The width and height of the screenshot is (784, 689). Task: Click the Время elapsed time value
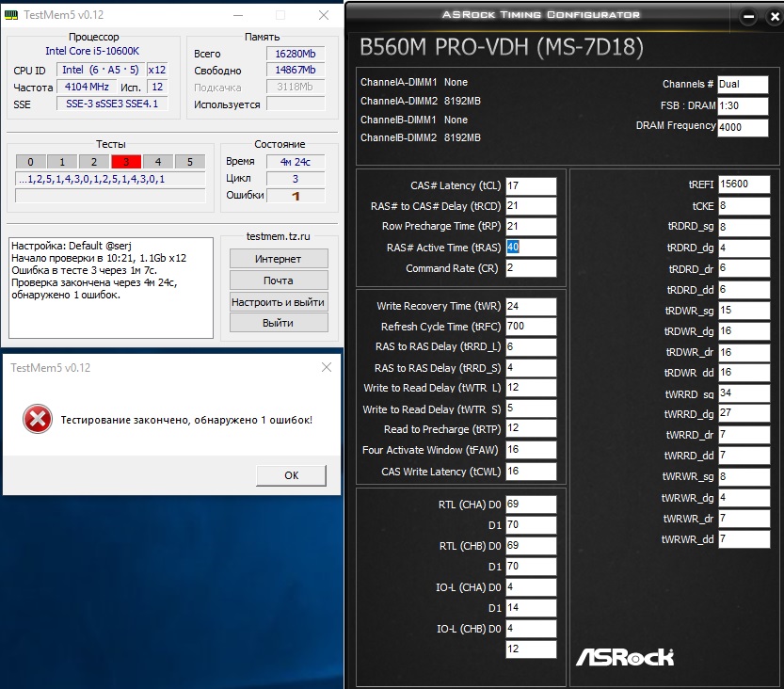(296, 162)
